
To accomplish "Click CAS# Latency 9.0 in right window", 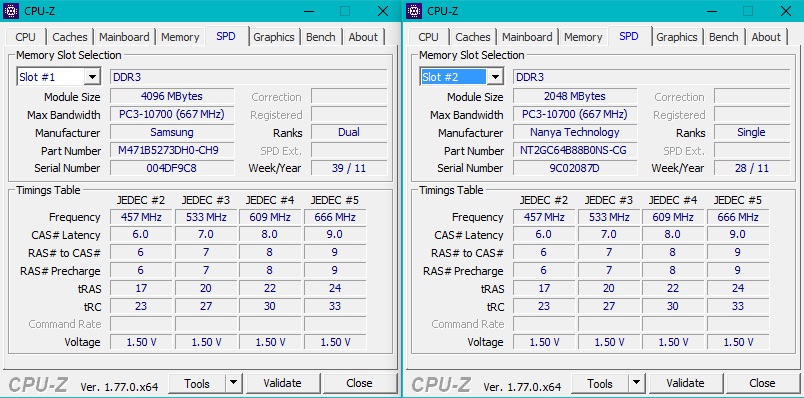I will point(737,235).
